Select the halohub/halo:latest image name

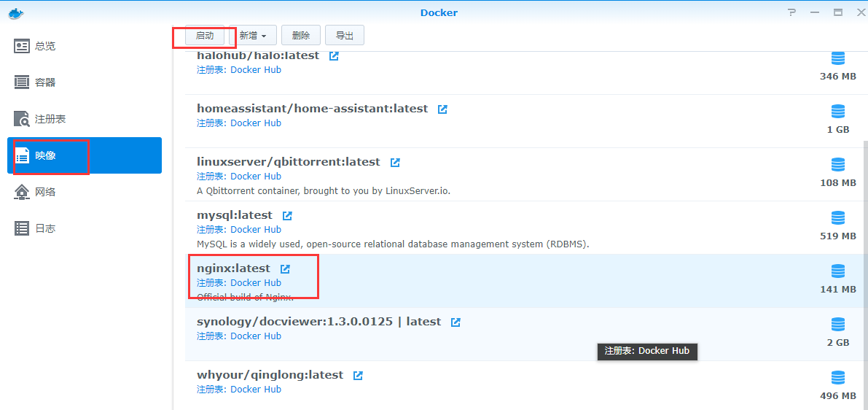point(258,55)
